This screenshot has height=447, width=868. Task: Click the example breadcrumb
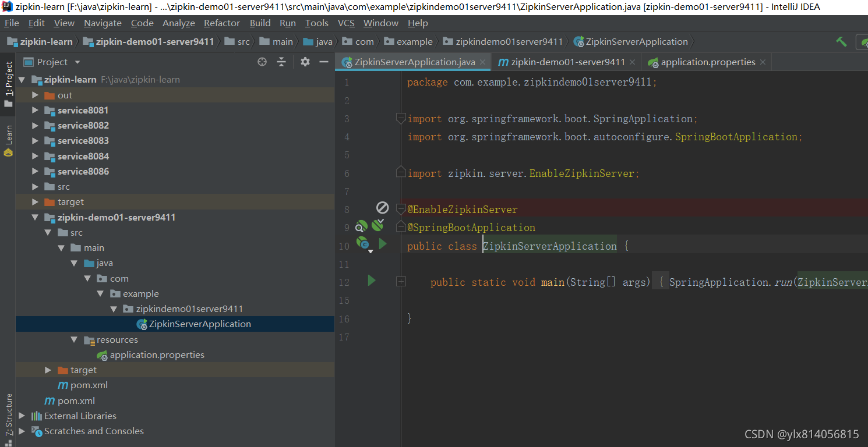408,41
